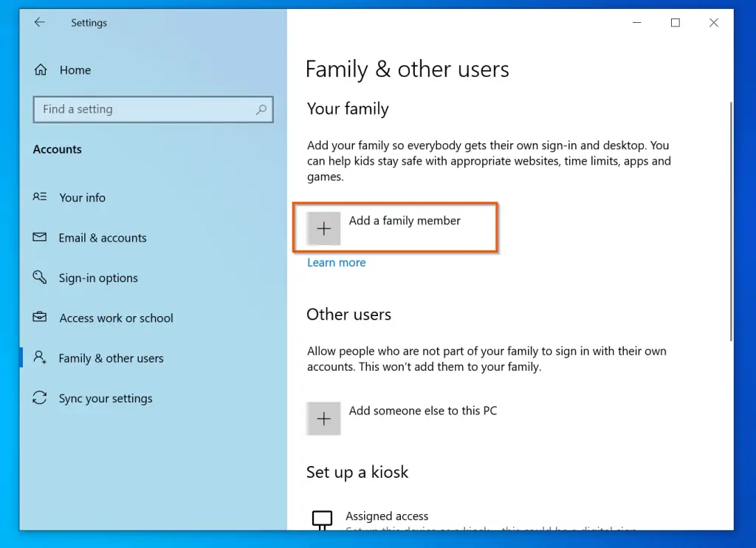
Task: Click the briefcase icon for Access work or school
Action: pos(40,318)
